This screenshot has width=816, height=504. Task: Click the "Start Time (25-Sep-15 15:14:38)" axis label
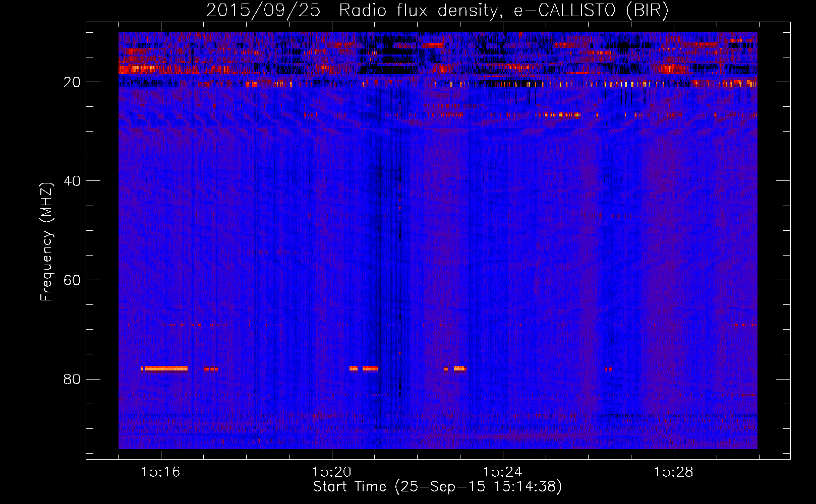[437, 487]
